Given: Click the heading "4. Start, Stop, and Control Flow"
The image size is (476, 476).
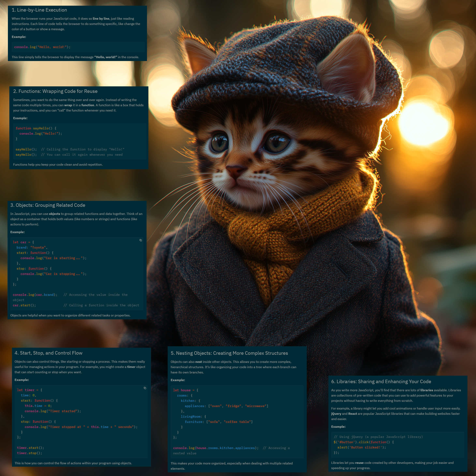Looking at the screenshot, I should [x=48, y=353].
